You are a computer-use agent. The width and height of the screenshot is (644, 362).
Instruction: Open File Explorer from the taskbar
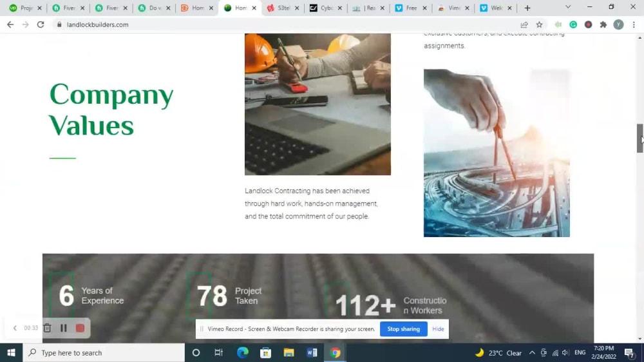289,352
